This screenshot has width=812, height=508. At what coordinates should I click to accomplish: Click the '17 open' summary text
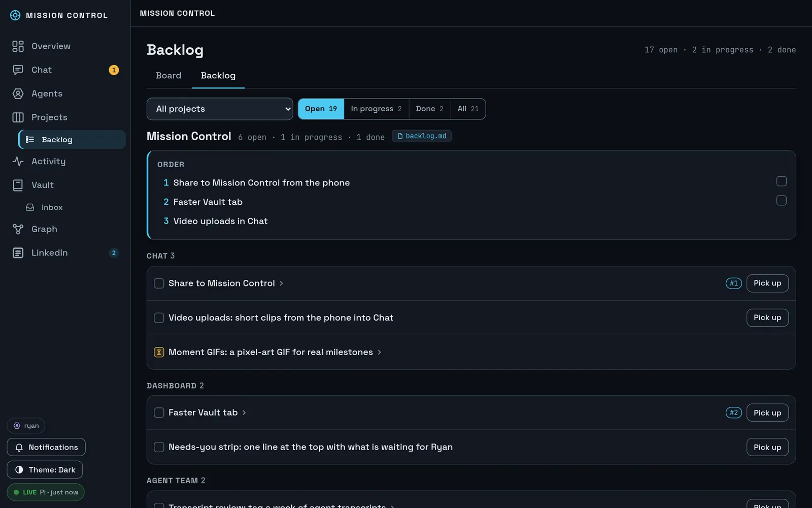(661, 50)
